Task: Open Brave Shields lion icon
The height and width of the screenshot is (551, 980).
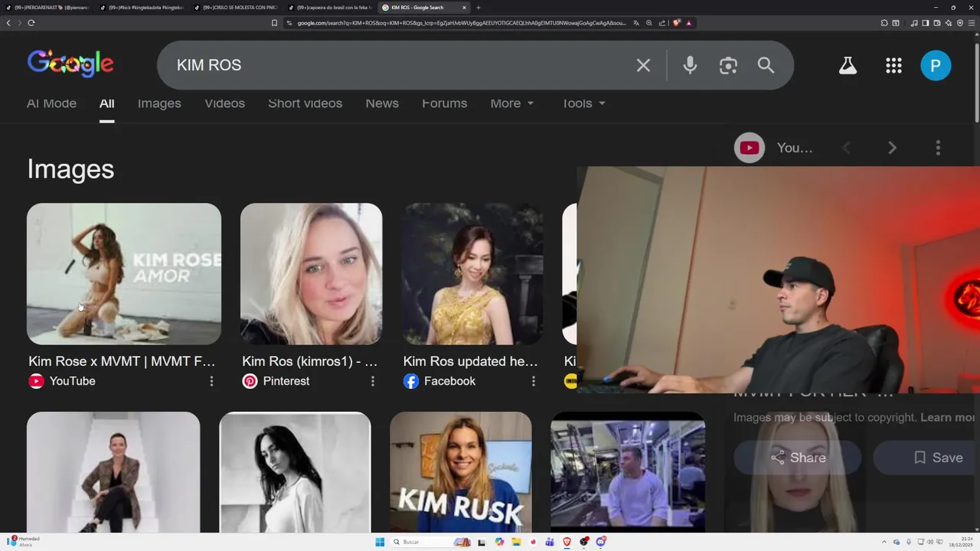Action: tap(677, 23)
